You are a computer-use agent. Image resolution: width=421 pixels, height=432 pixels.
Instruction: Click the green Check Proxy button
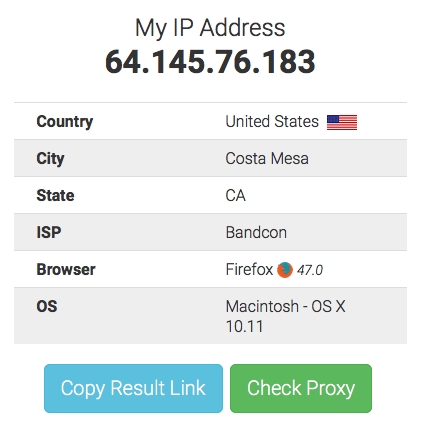pos(301,388)
